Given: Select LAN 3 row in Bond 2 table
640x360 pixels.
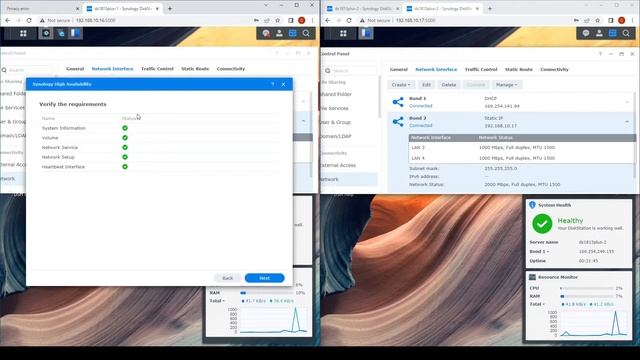Looking at the screenshot, I should (522, 147).
